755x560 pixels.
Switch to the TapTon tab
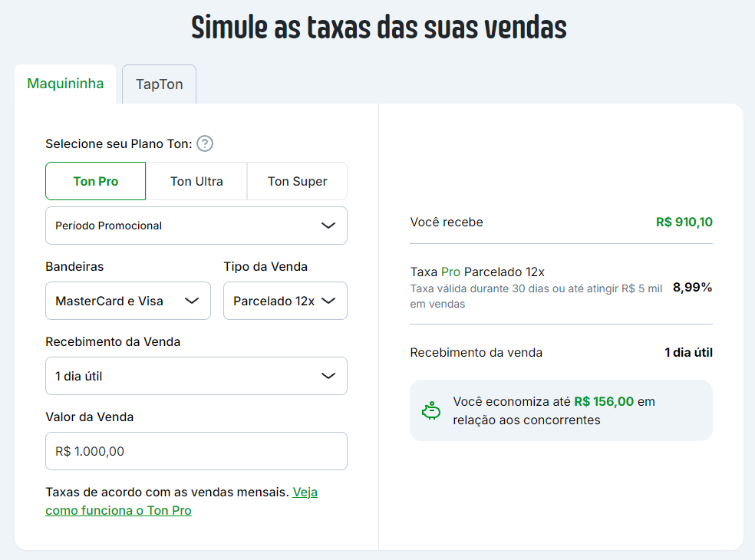(160, 84)
